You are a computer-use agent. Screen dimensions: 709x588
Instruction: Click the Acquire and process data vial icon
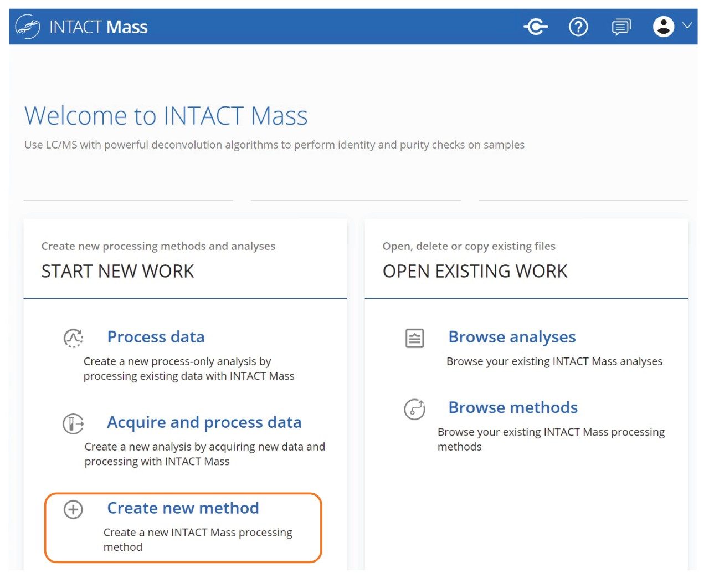point(73,423)
